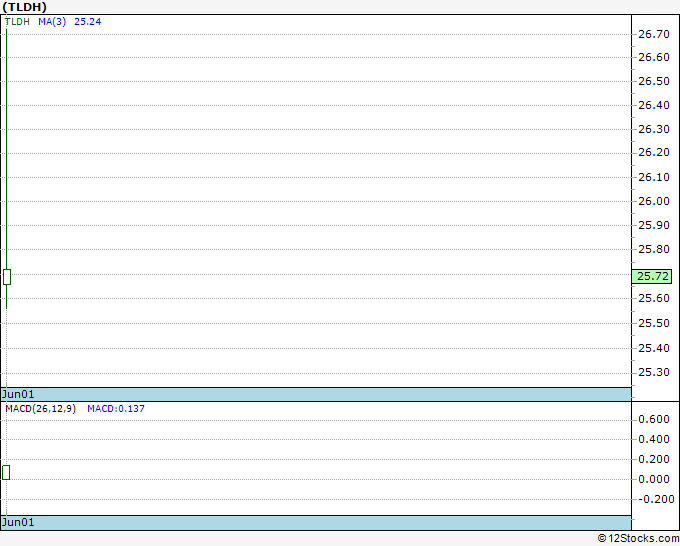Click the Jun01 date under MACD panel
Screen dimensions: 680x546
[x=18, y=522]
